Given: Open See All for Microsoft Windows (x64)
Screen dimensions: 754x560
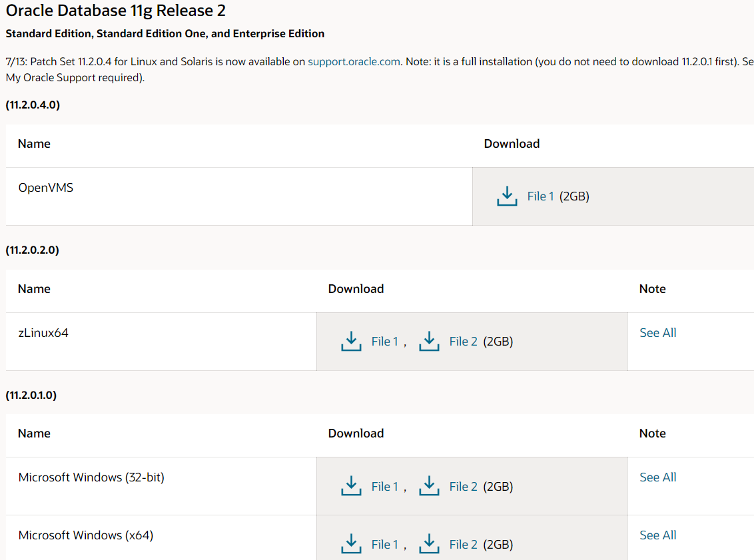Looking at the screenshot, I should pyautogui.click(x=658, y=535).
